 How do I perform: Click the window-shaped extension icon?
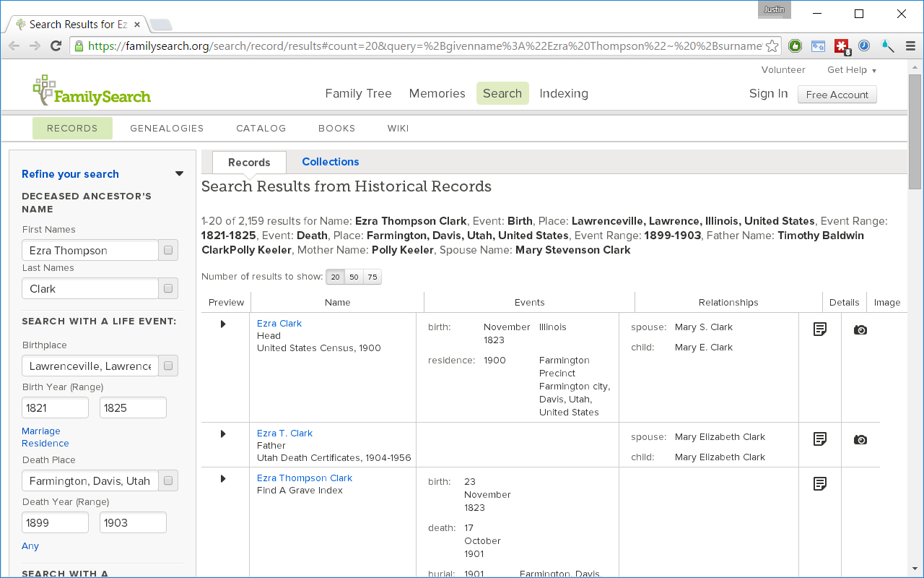tap(819, 46)
